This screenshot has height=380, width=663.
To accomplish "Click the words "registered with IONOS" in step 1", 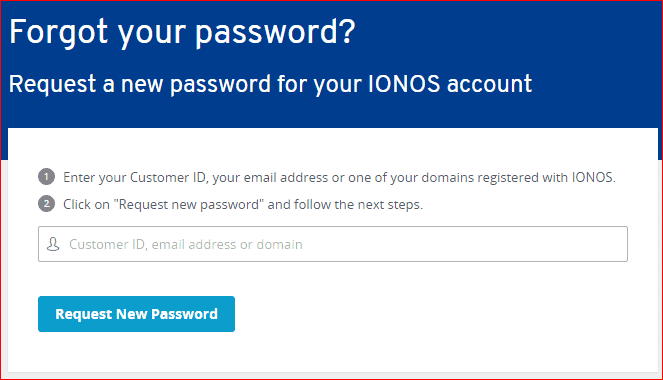I will [x=546, y=177].
